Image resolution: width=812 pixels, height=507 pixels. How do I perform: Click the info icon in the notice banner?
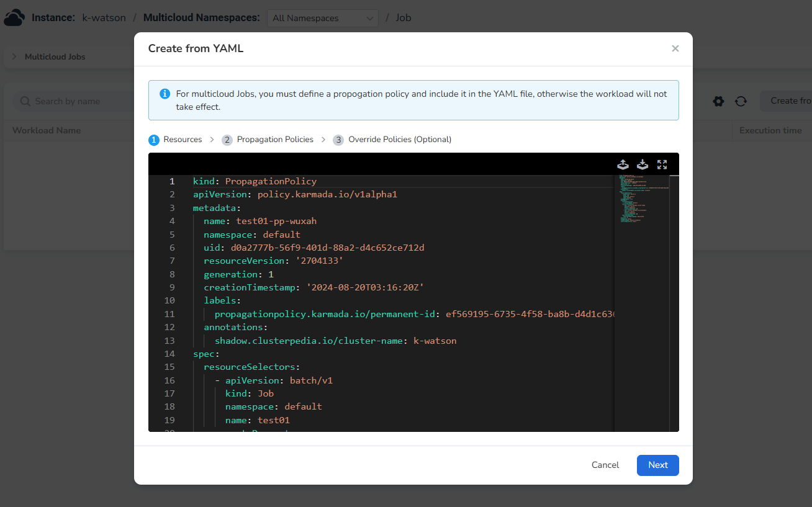point(165,93)
